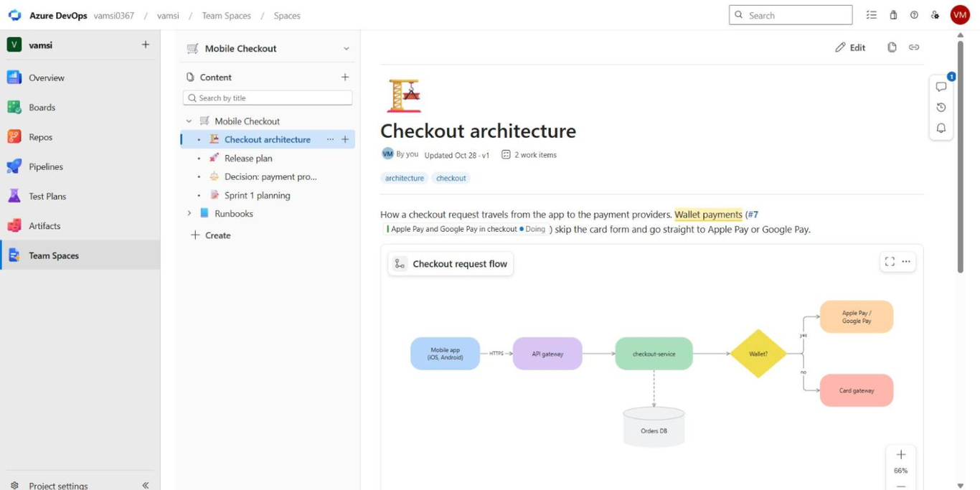Screen dimensions: 980x490
Task: Click the Create button in content tree
Action: coord(211,235)
